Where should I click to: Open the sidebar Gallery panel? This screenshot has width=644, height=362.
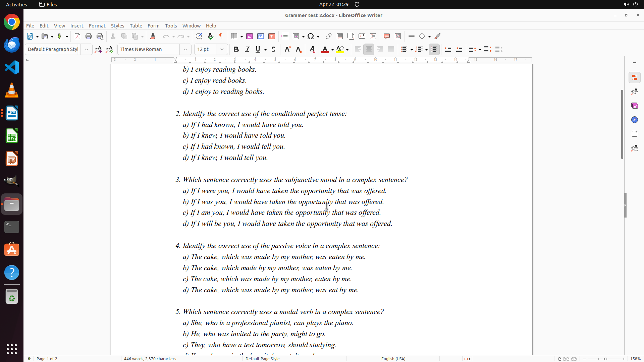[x=634, y=106]
